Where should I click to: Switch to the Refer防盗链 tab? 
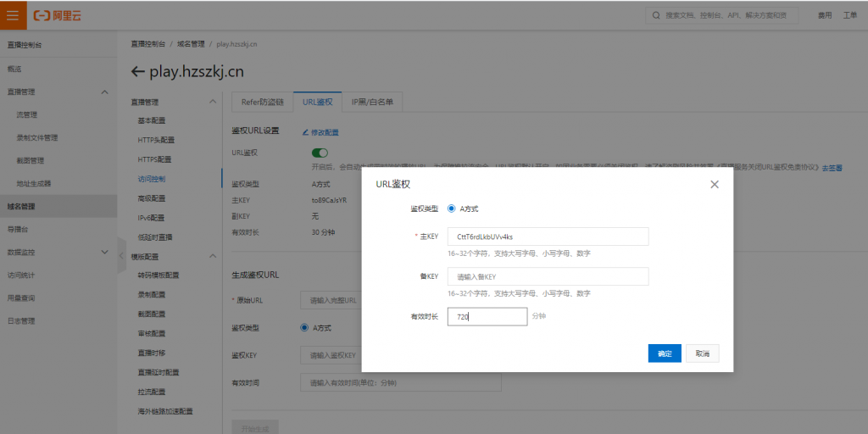point(263,102)
